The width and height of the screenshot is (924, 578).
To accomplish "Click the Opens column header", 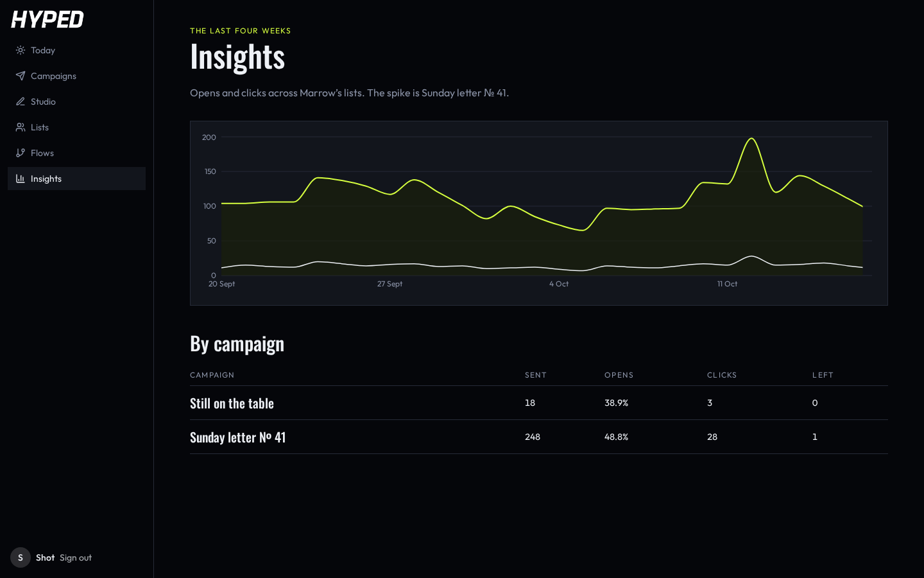I will point(619,375).
